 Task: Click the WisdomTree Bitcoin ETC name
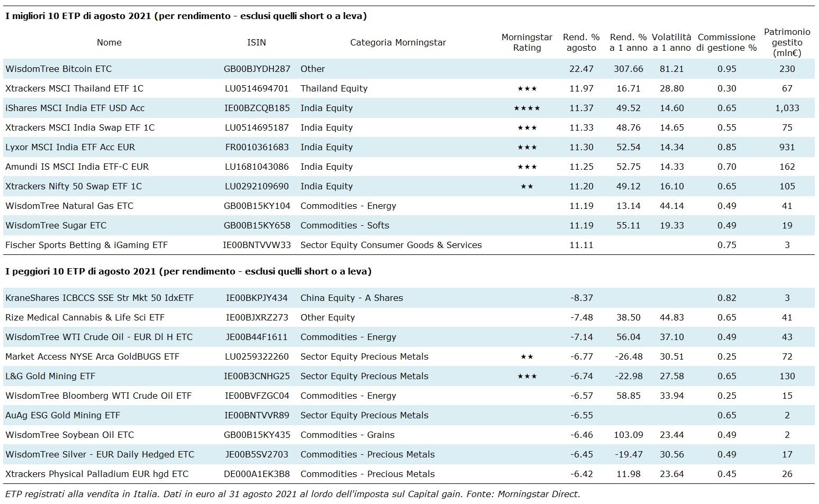[58, 69]
